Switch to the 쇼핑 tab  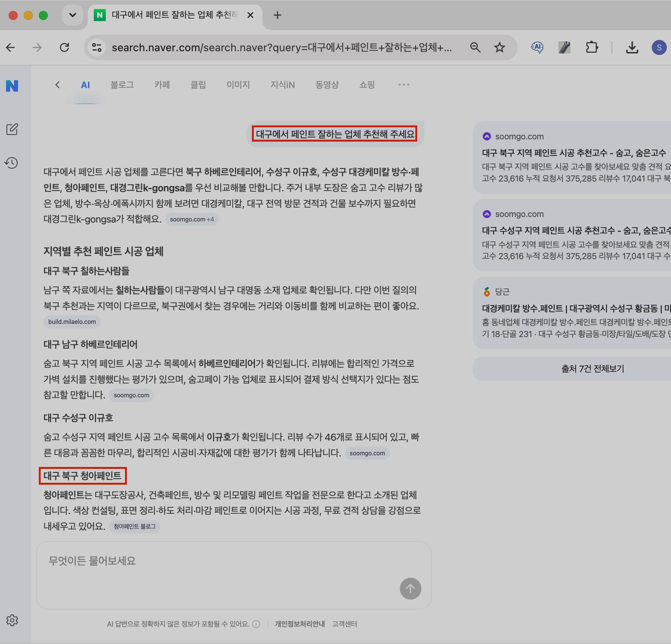(367, 85)
